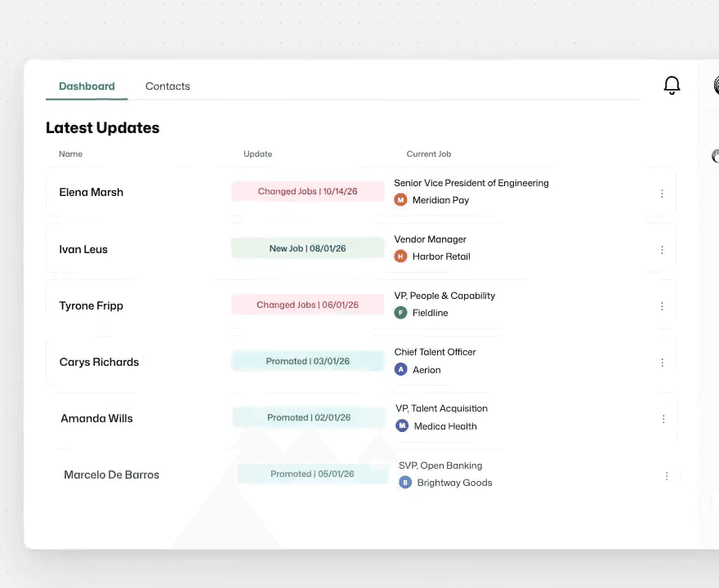719x588 pixels.
Task: Click the Harbor Retail company name
Action: tap(441, 256)
